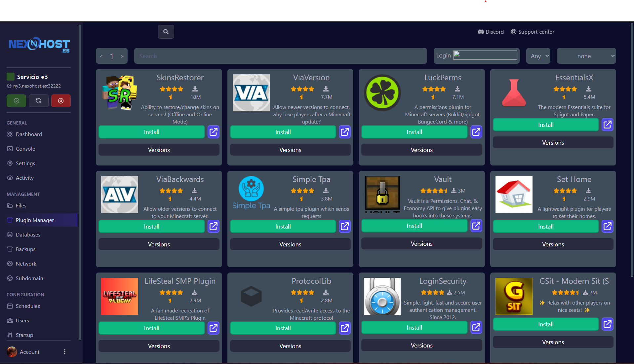Click the Discord link
Viewport: 634px width, 364px height.
pos(491,32)
